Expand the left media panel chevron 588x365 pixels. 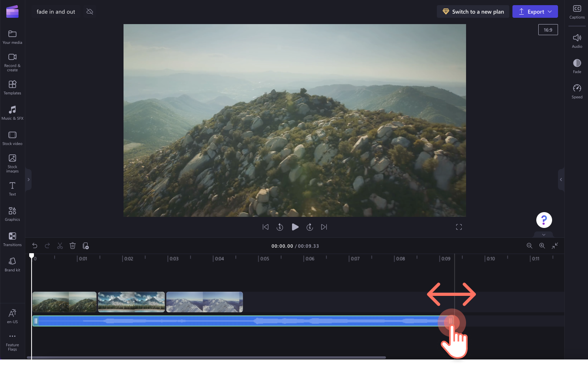[x=28, y=179]
